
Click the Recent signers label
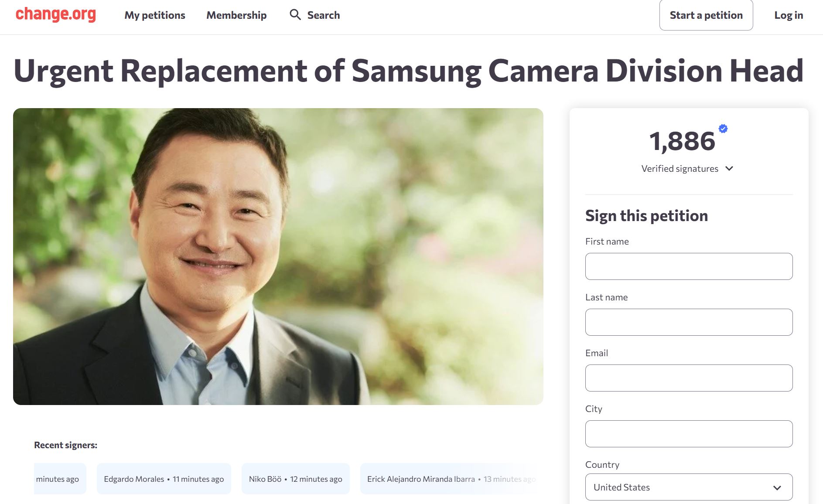66,445
